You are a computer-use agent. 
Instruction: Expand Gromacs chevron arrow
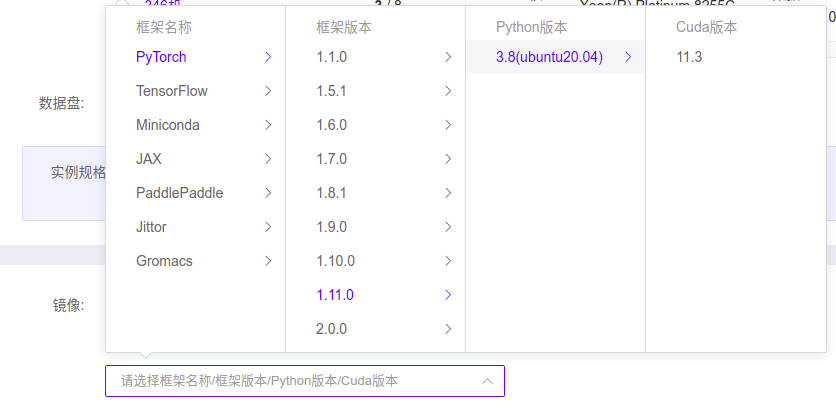click(x=268, y=261)
